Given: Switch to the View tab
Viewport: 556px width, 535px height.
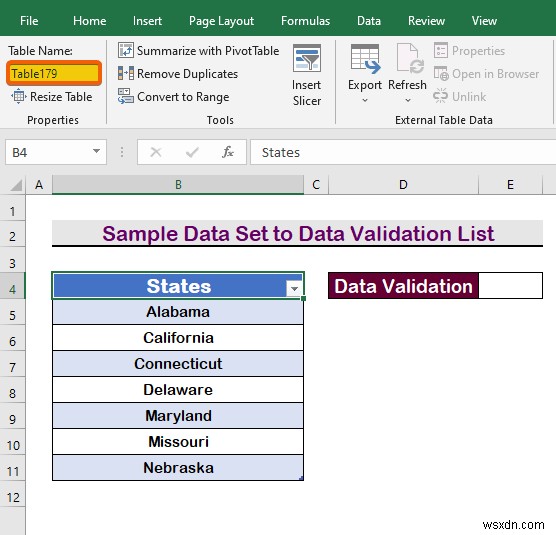Looking at the screenshot, I should [484, 21].
